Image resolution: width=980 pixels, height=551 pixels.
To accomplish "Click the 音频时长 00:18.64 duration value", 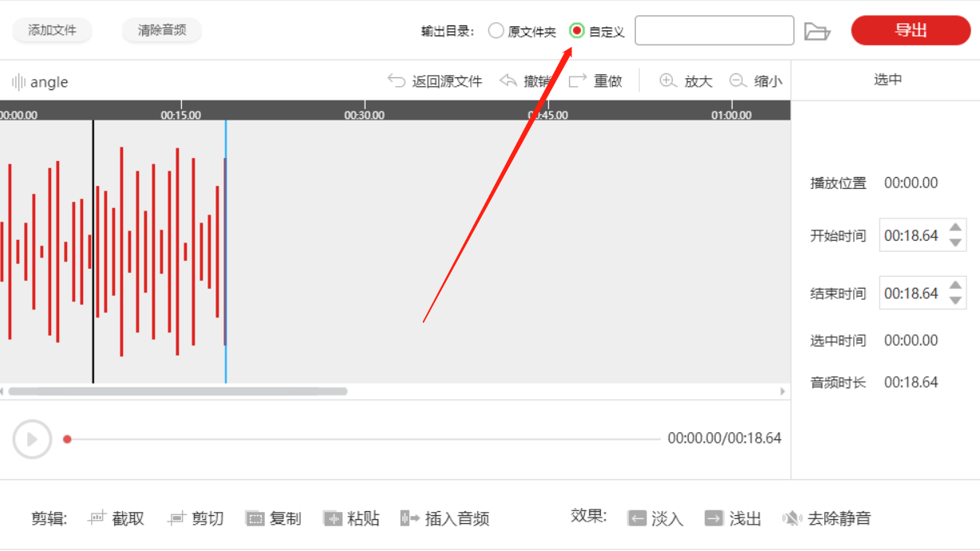I will (x=911, y=382).
